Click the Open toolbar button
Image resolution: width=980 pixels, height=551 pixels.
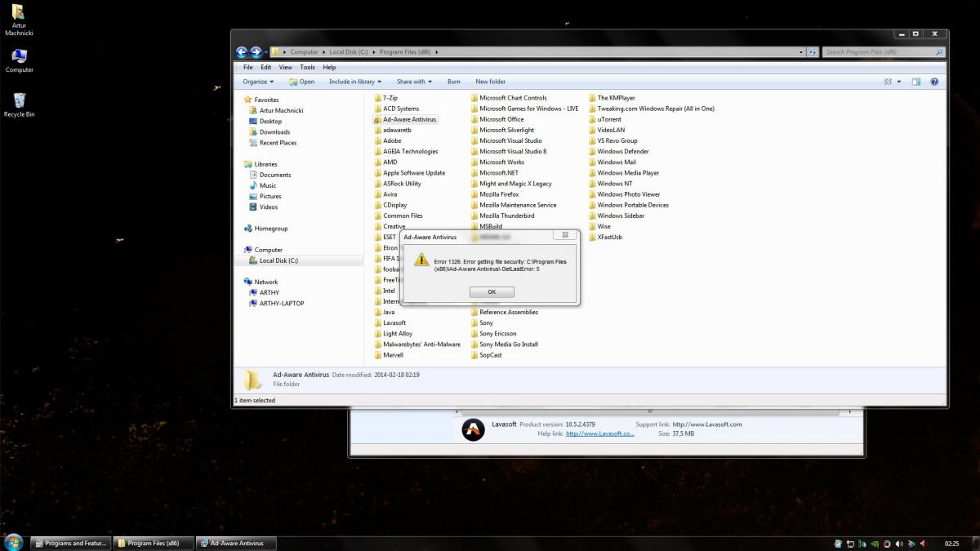click(301, 82)
